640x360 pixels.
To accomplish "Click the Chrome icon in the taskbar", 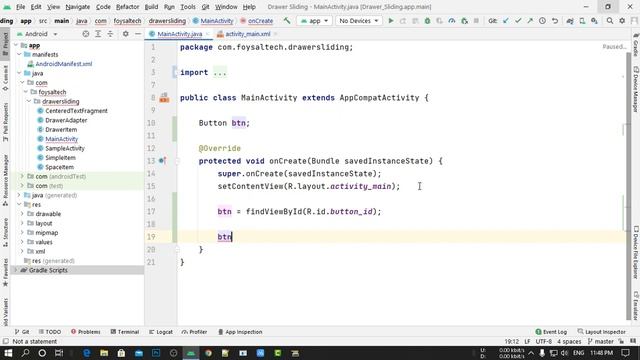I will [x=208, y=353].
